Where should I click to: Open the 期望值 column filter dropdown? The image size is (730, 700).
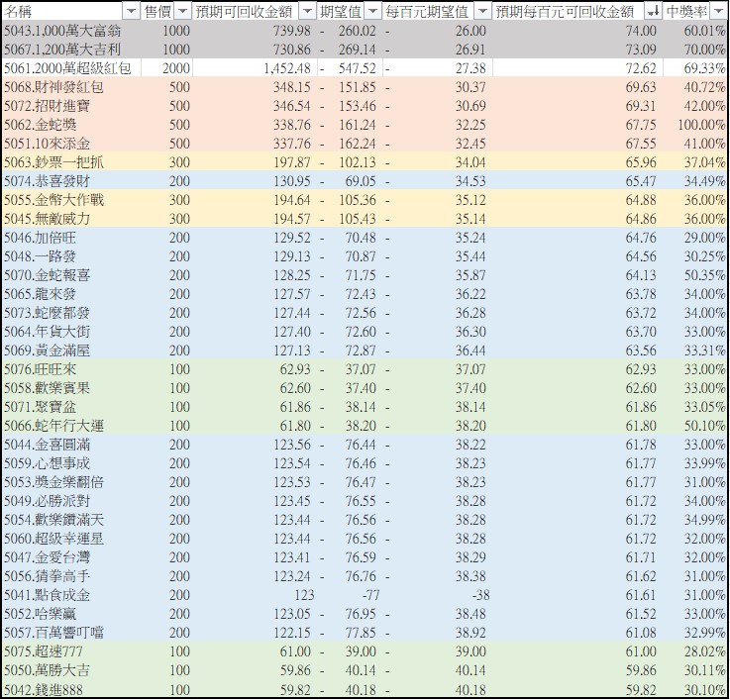pyautogui.click(x=371, y=11)
